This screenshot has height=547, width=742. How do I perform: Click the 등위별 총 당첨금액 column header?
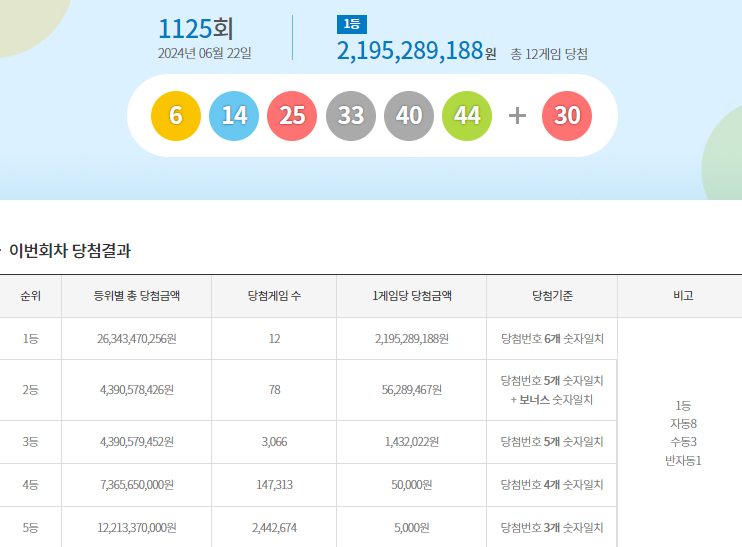(x=136, y=296)
